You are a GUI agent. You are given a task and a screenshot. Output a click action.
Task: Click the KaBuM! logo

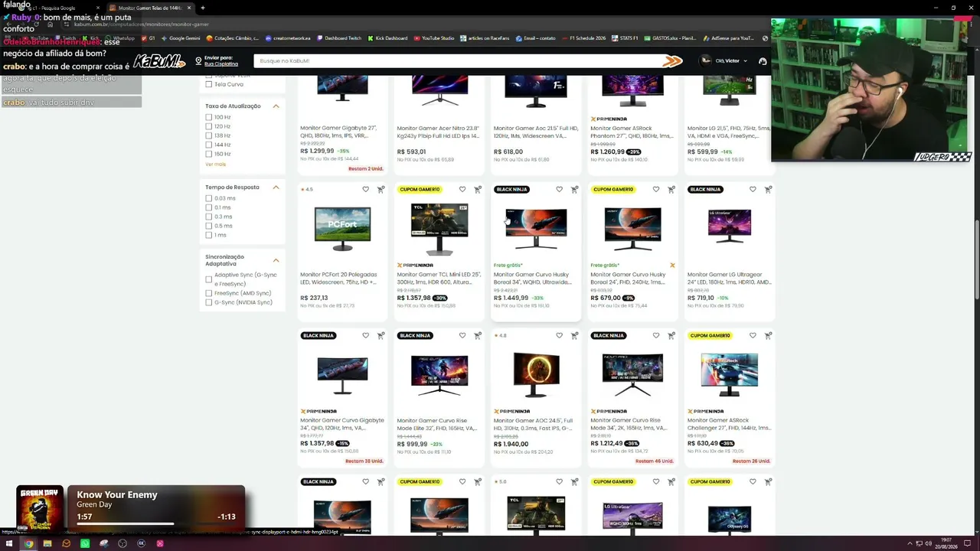(x=160, y=61)
